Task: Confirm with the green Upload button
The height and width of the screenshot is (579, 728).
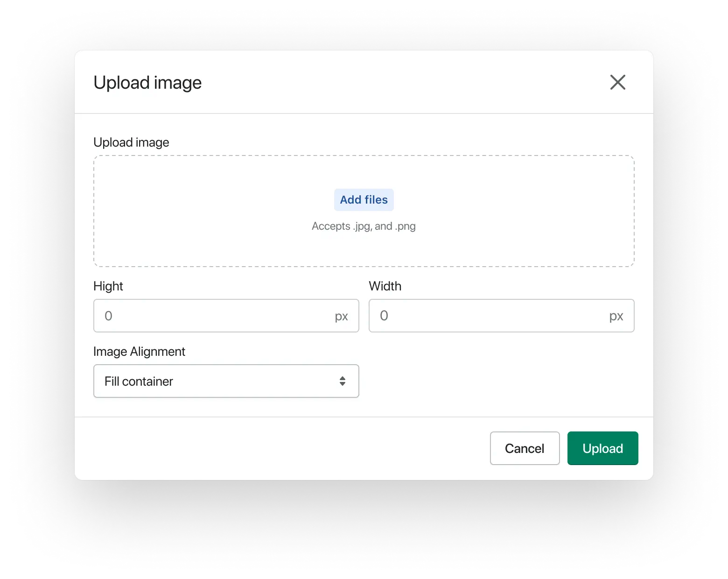Action: tap(603, 448)
